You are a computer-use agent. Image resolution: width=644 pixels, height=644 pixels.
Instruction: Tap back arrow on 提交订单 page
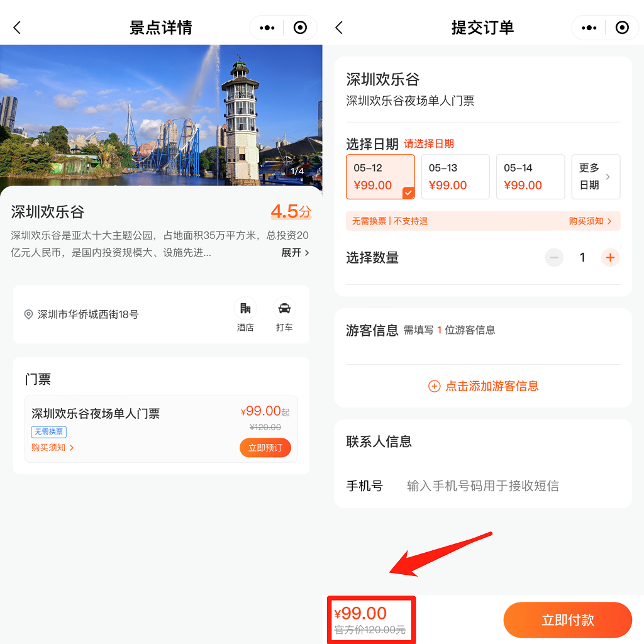[x=339, y=28]
